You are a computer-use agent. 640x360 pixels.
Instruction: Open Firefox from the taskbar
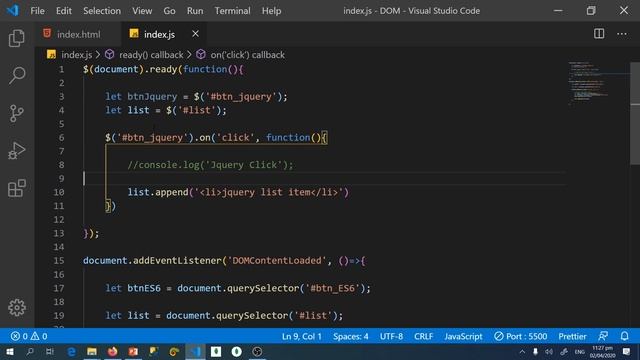[x=112, y=351]
